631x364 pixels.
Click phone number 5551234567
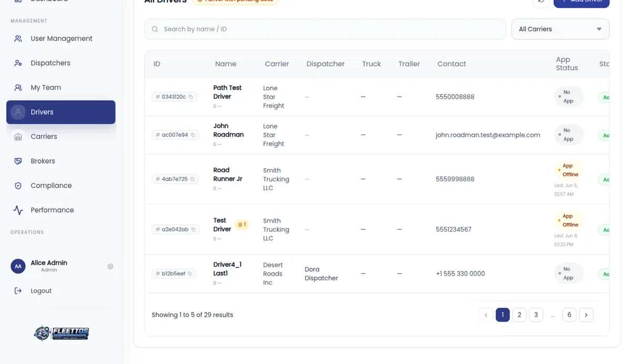[453, 230]
